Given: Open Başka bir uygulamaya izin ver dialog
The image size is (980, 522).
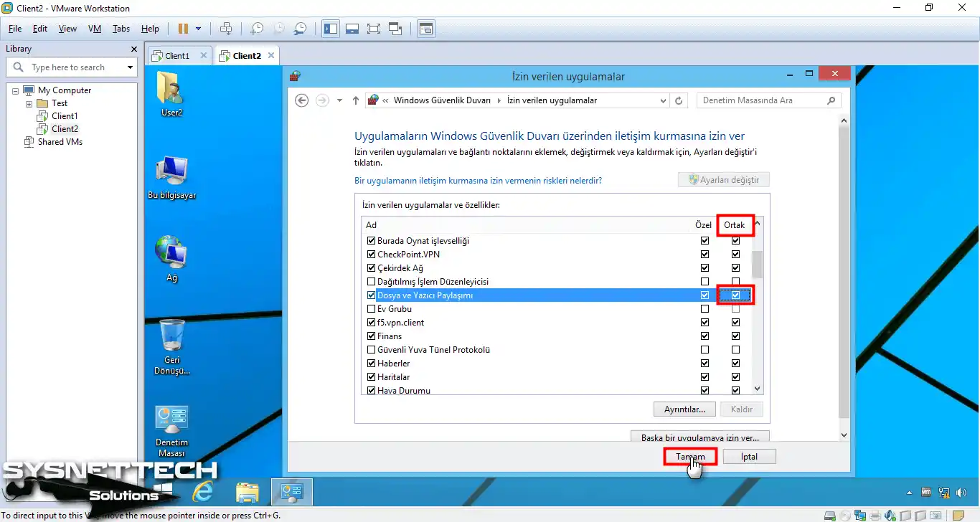Looking at the screenshot, I should 699,437.
